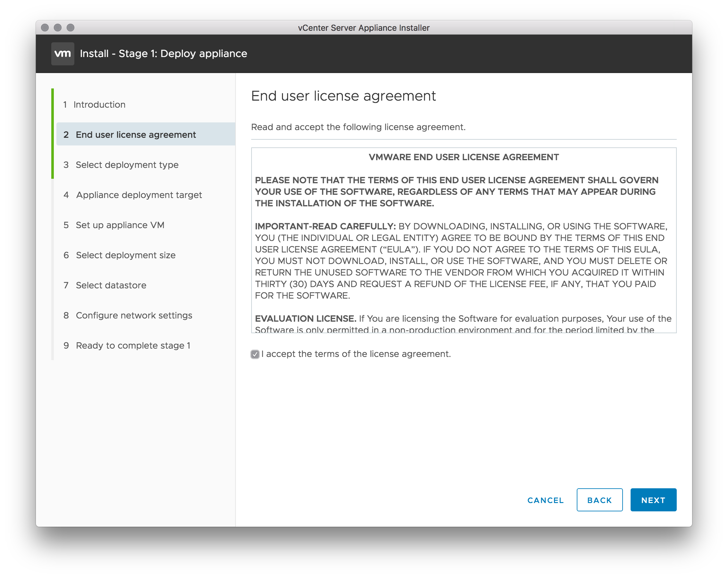The image size is (728, 578).
Task: Click the CANCEL button
Action: click(546, 500)
